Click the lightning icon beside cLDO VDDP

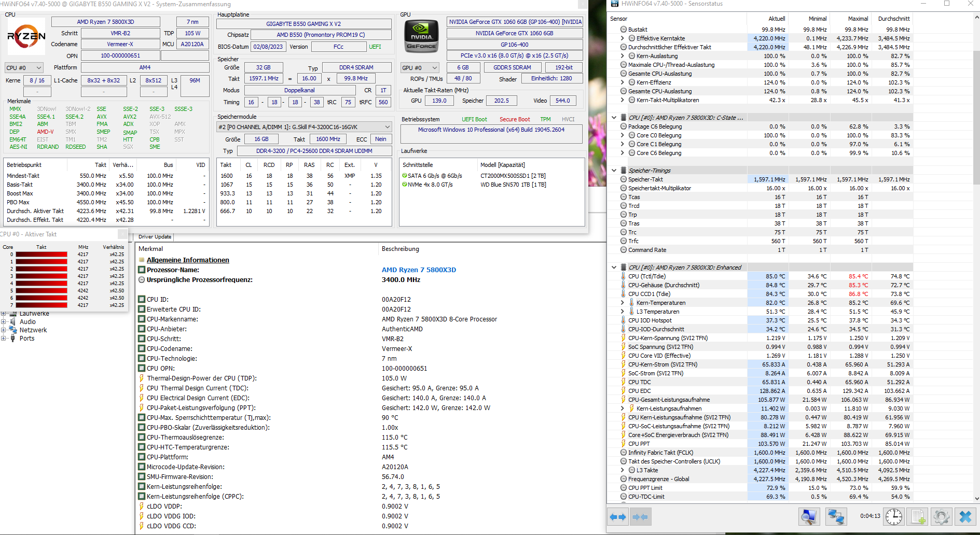tap(142, 506)
